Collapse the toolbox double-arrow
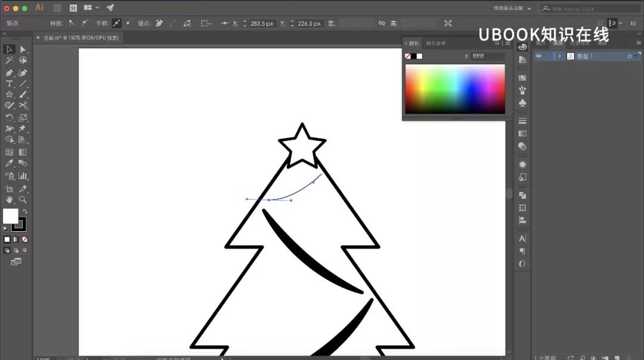The width and height of the screenshot is (644, 360). click(5, 34)
